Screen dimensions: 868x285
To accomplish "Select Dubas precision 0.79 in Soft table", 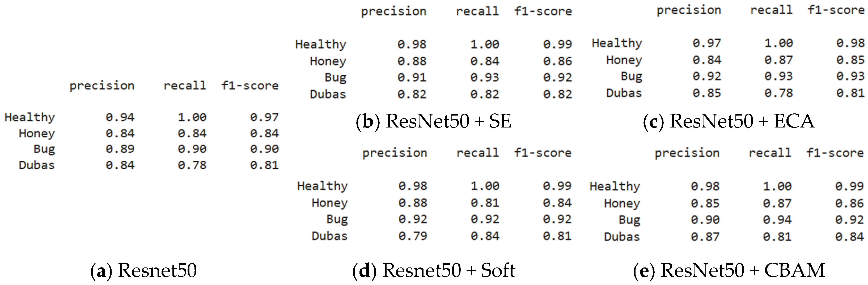I will (413, 236).
